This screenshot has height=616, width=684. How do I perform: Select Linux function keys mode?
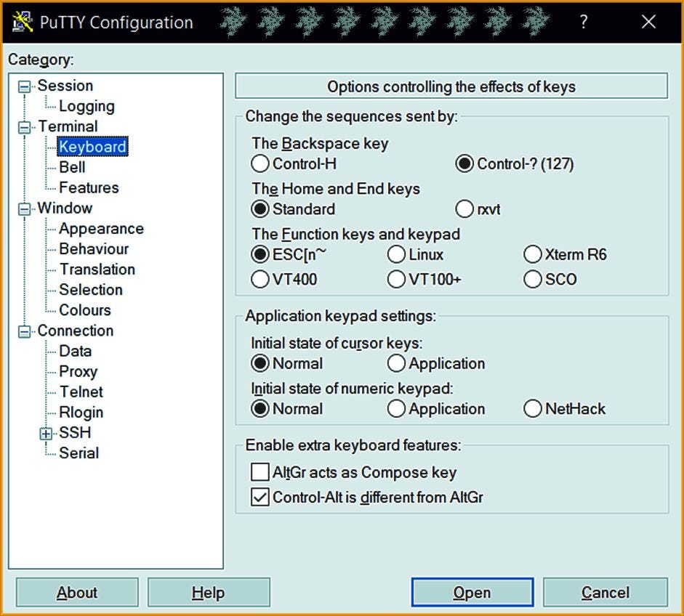point(396,254)
